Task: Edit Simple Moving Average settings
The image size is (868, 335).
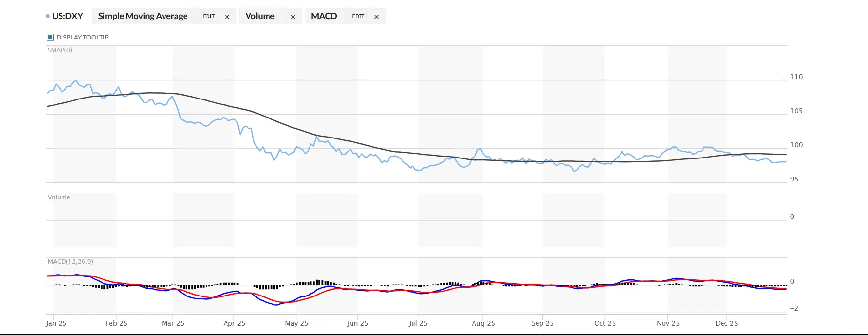Action: coord(208,16)
